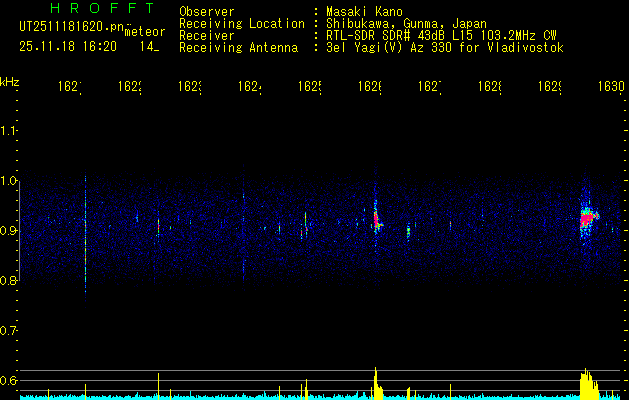Viewport: 629px width, 400px height.
Task: Click the 1.0 kHz frequency axis label
Action: [x=8, y=181]
